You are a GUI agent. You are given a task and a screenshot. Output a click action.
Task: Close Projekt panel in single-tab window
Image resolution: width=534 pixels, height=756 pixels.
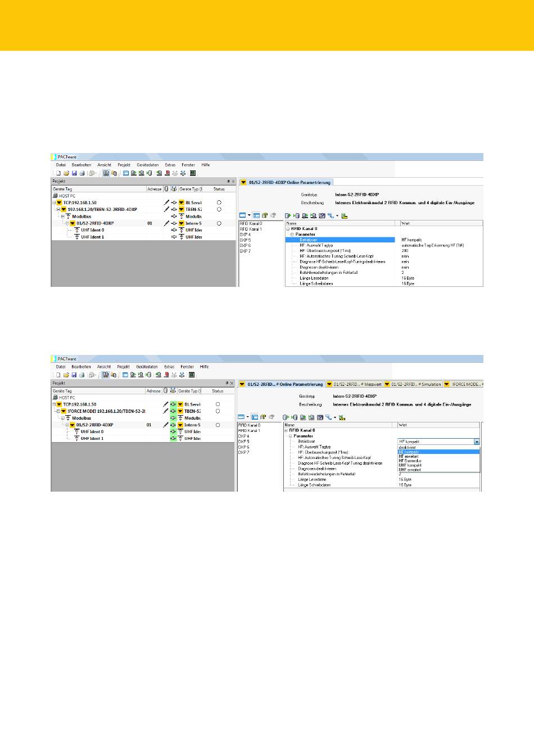coord(233,182)
